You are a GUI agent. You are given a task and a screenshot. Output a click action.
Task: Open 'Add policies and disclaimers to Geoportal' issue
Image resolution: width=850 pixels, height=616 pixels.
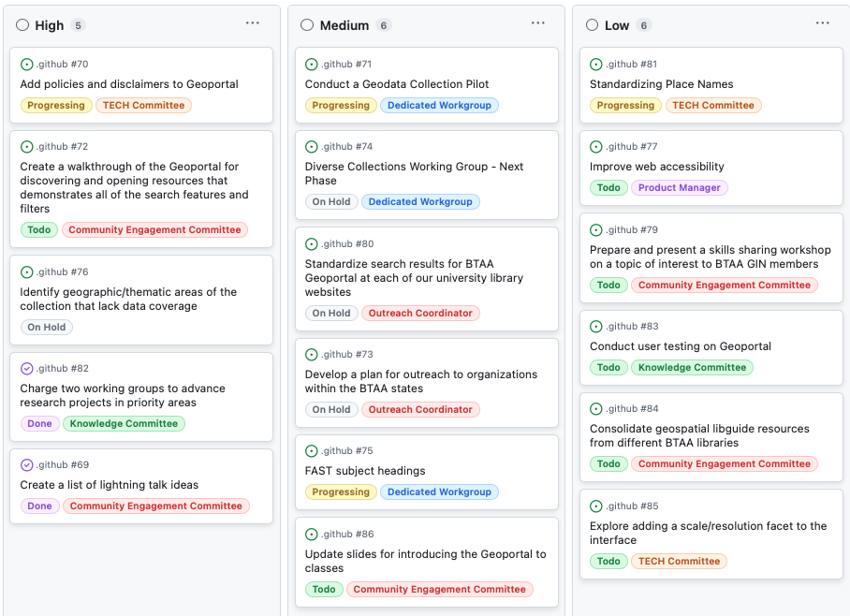pyautogui.click(x=129, y=84)
